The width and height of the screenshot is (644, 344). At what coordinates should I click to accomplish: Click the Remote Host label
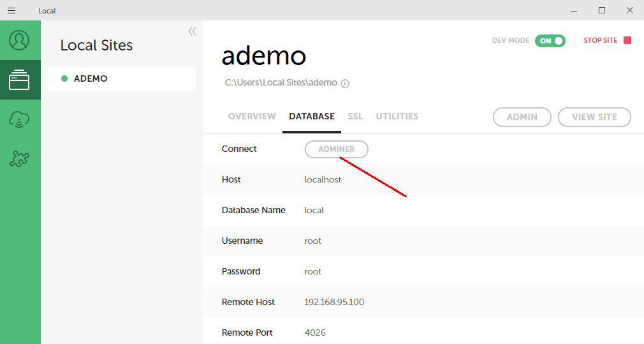point(248,302)
